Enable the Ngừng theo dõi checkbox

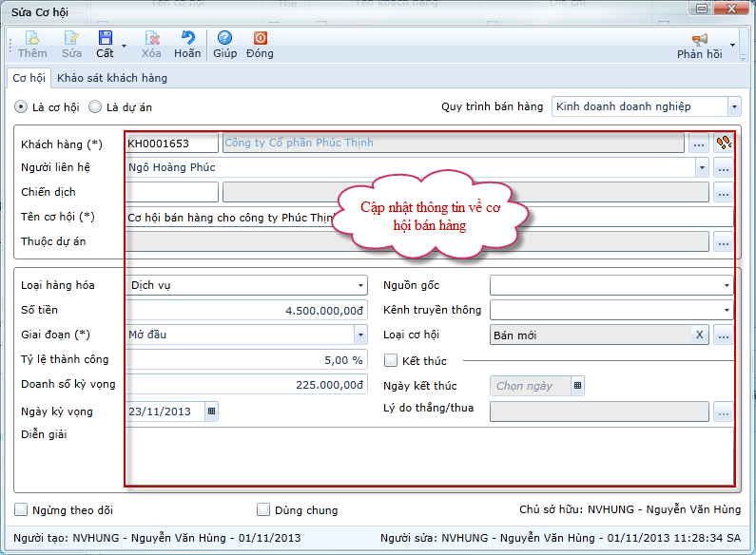click(23, 510)
